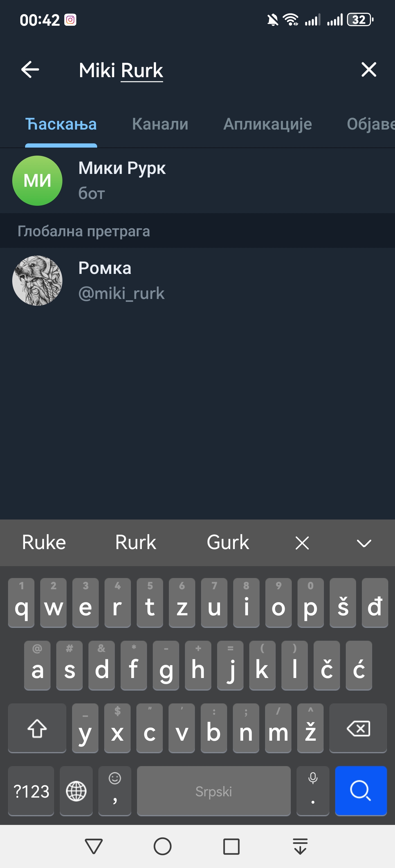Screen dimensions: 395x868
Task: Switch keyboard language with globe icon
Action: [76, 791]
